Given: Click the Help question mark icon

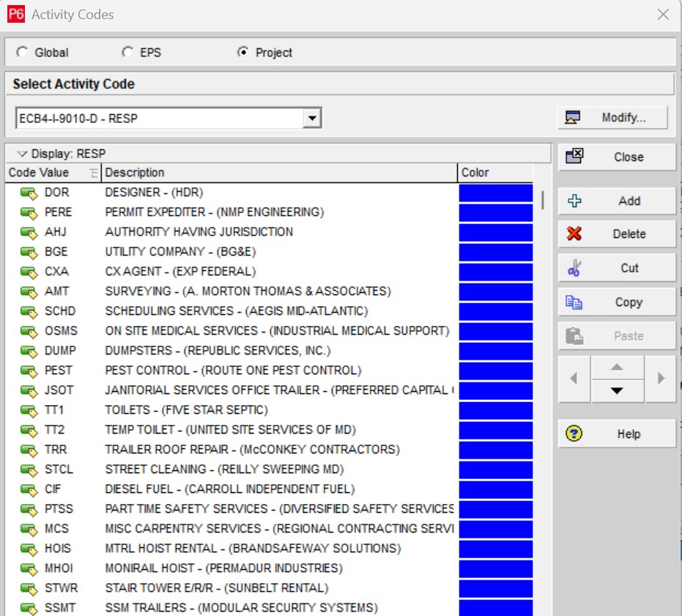Looking at the screenshot, I should click(575, 434).
